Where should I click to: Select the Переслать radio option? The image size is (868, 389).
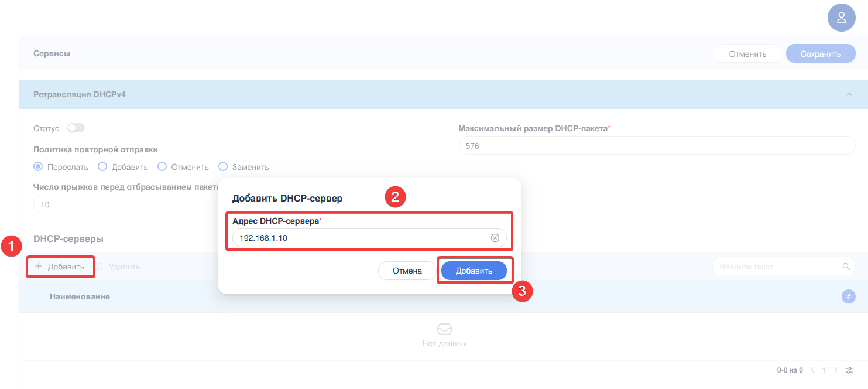[39, 167]
